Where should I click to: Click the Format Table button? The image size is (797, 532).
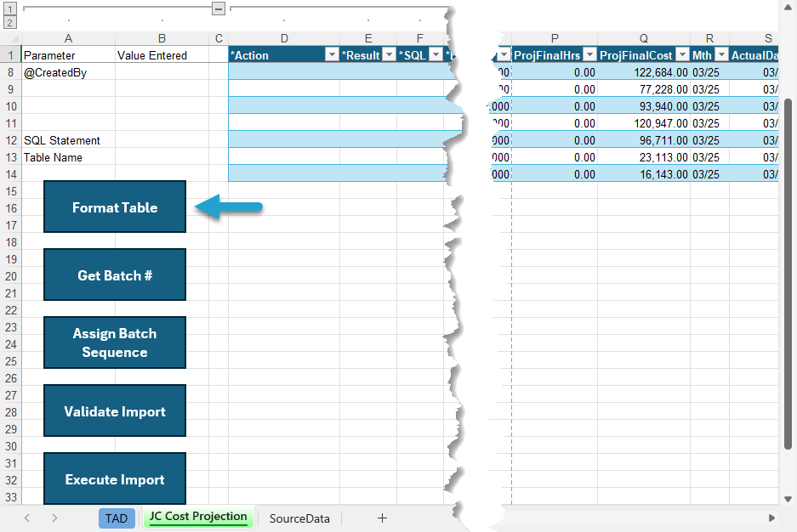[x=115, y=207]
